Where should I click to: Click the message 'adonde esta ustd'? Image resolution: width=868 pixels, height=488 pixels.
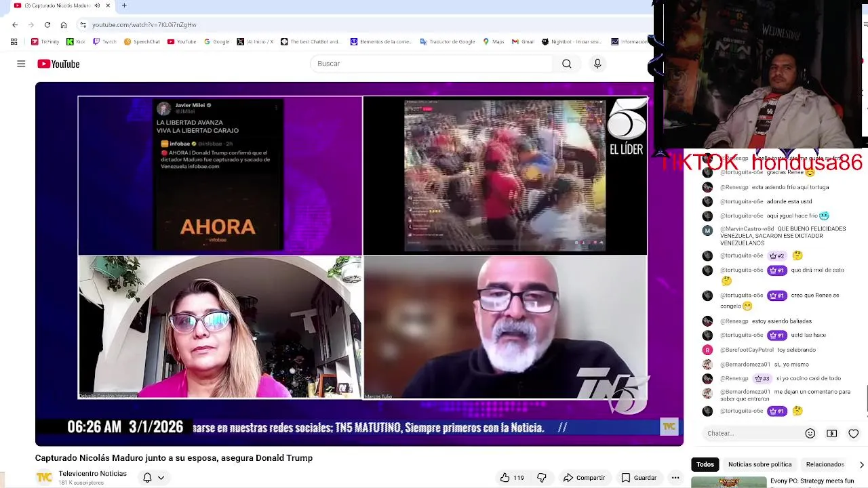pyautogui.click(x=789, y=201)
